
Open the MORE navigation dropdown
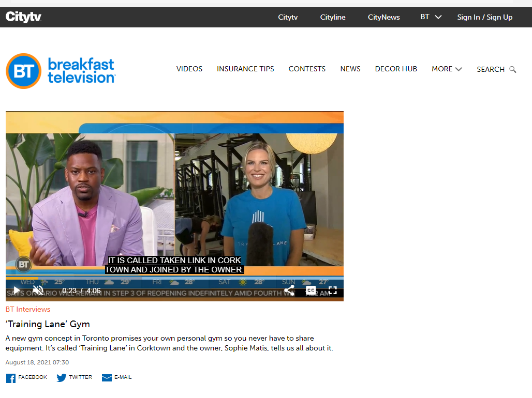point(446,69)
